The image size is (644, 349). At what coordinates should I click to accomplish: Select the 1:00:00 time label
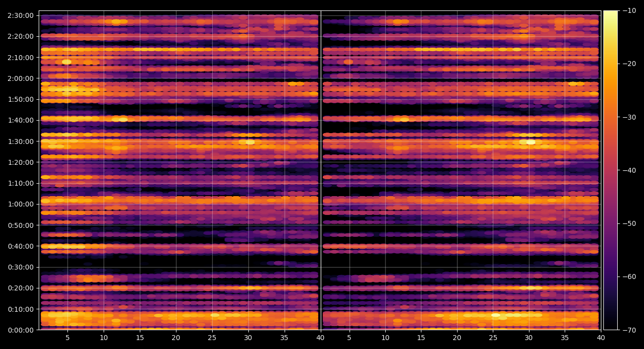point(20,204)
